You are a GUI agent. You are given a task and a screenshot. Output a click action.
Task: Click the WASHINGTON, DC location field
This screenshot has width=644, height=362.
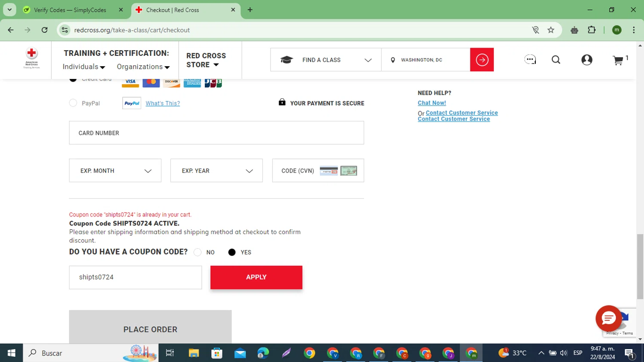426,60
